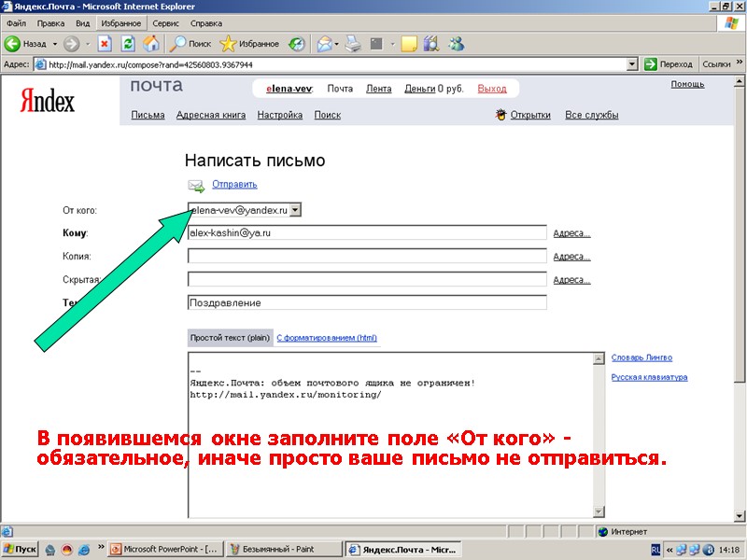Click the Forward arrow icon in toolbar

[72, 44]
